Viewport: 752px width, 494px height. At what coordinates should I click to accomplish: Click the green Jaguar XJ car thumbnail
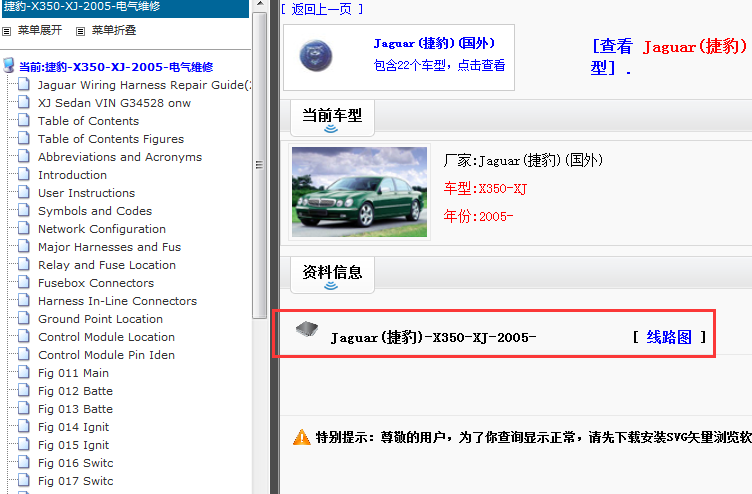point(359,191)
